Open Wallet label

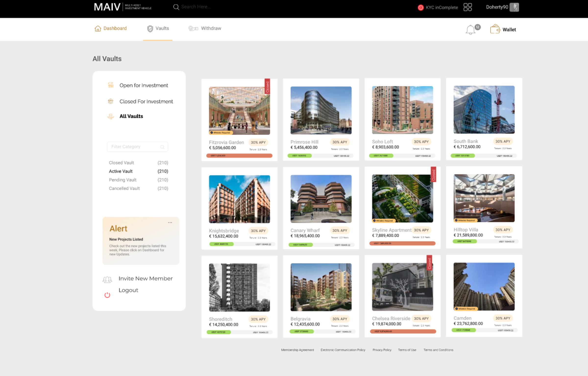(509, 29)
